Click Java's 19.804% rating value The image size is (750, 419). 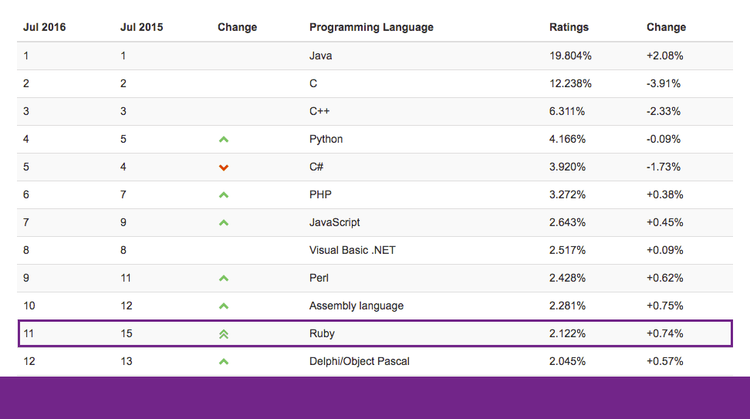[572, 56]
